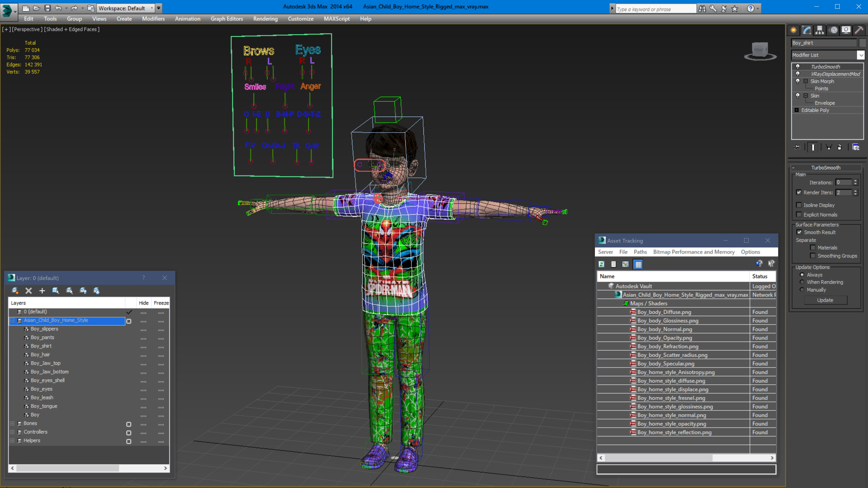Click tree view icon in Asset Tracking
Screen dimensions: 868x488
pos(626,264)
